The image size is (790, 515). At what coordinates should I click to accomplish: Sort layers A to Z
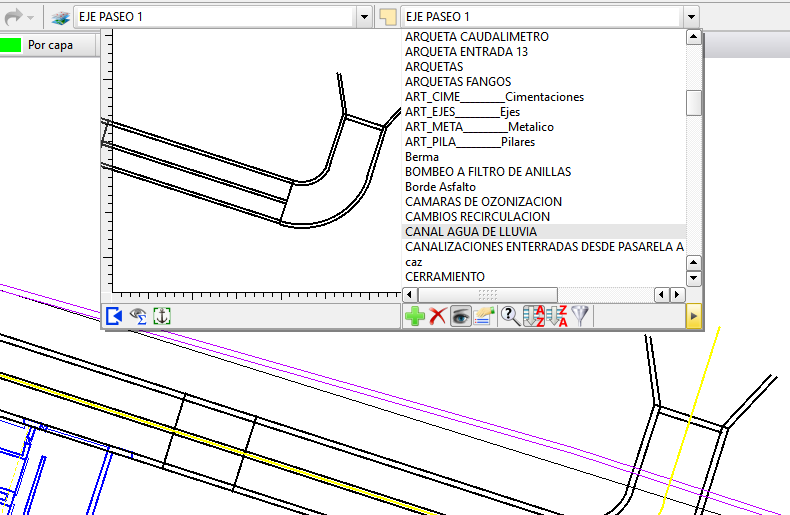click(534, 316)
